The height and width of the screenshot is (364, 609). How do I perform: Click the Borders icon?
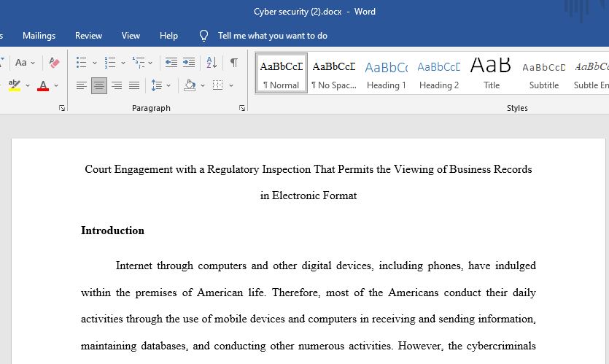coord(217,85)
